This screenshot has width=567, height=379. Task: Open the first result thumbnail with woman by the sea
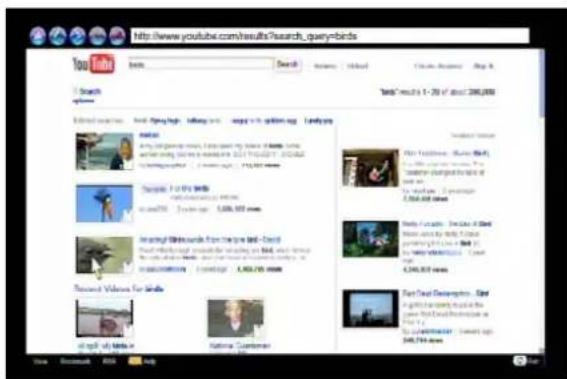click(x=105, y=151)
